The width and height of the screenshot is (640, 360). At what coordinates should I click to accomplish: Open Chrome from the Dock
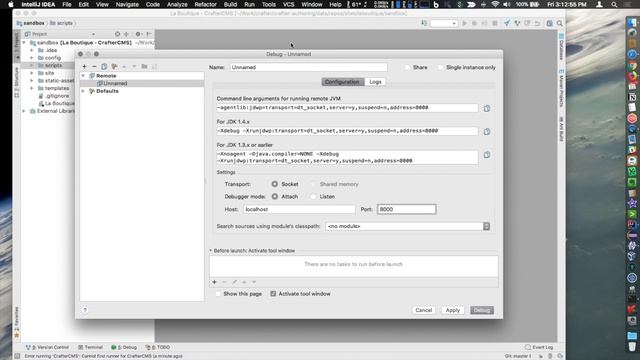(632, 65)
